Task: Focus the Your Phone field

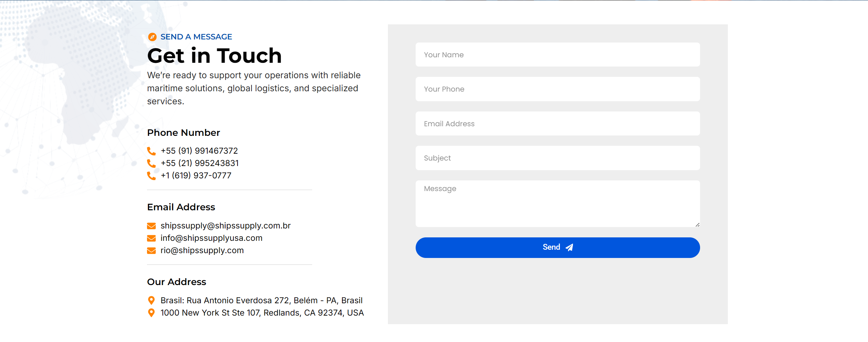Action: click(x=558, y=89)
